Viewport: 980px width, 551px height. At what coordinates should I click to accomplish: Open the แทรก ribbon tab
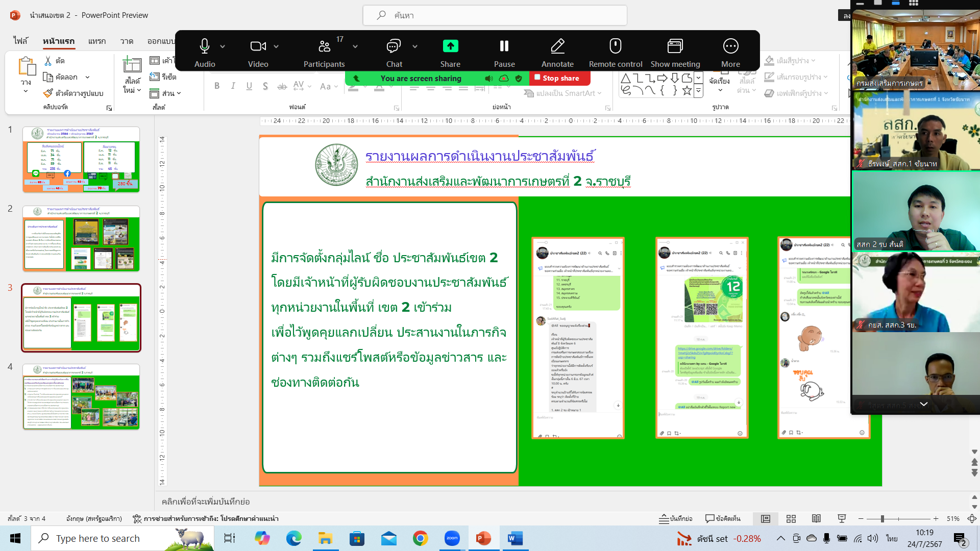click(96, 41)
